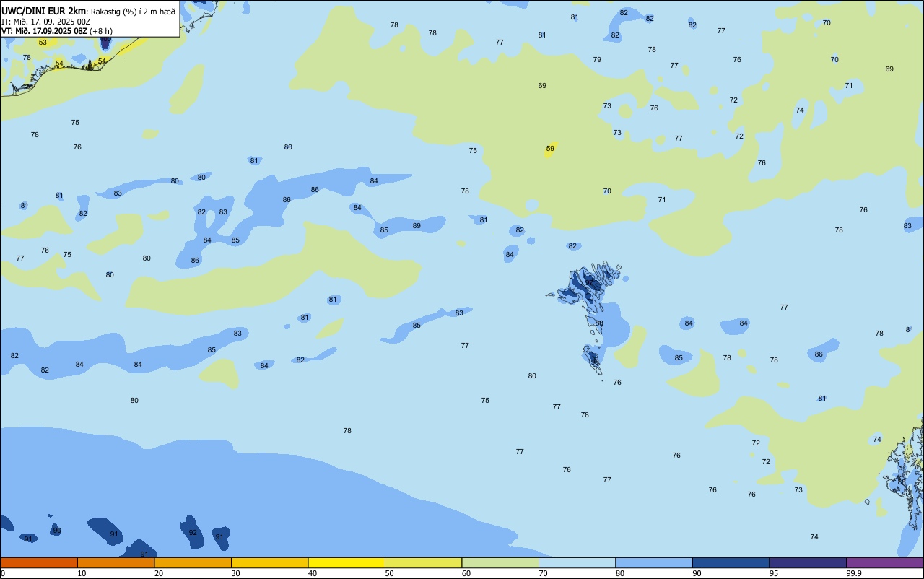Click the "VT: Mið. 17.09.2025 08Z" valid time
This screenshot has height=579, width=924.
pyautogui.click(x=44, y=31)
